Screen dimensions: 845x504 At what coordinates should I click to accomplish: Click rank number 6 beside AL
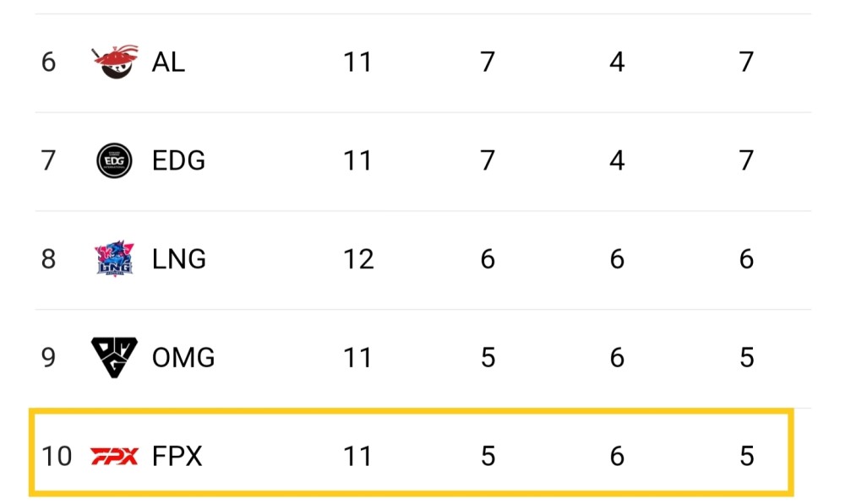coord(48,62)
